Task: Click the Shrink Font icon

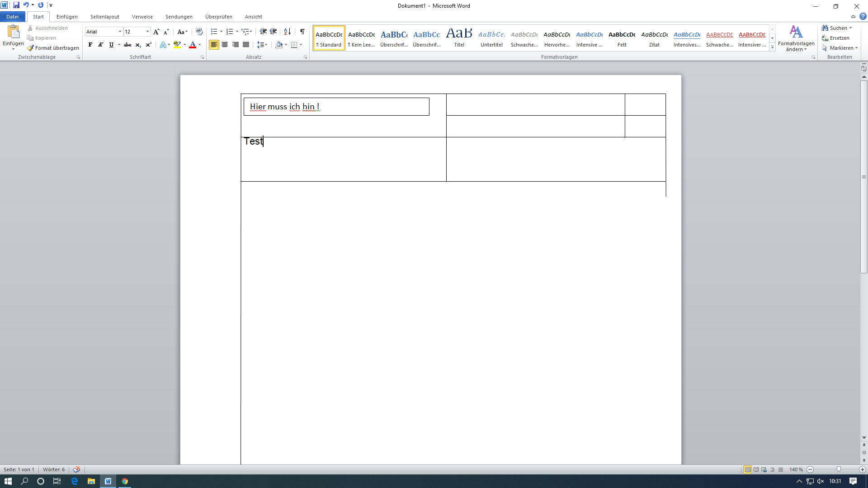Action: click(x=166, y=32)
